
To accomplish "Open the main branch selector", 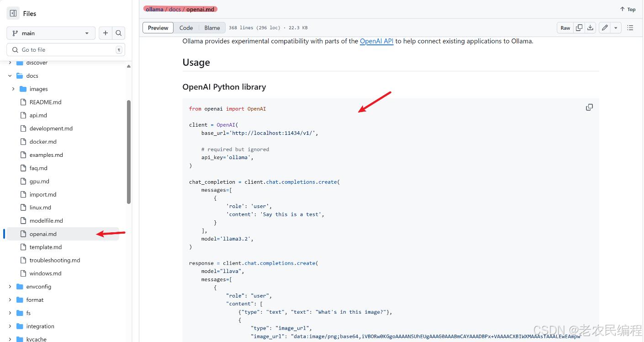I will point(51,33).
